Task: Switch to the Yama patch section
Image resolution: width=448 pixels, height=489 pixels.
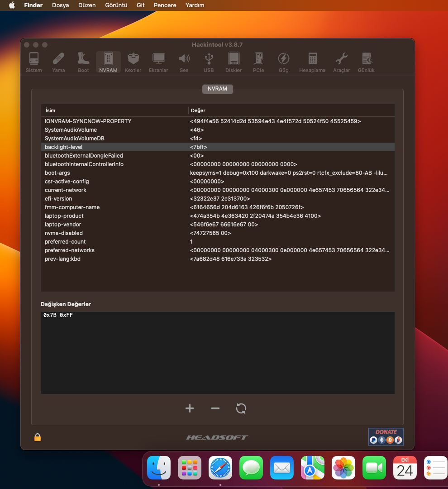Action: click(x=58, y=62)
